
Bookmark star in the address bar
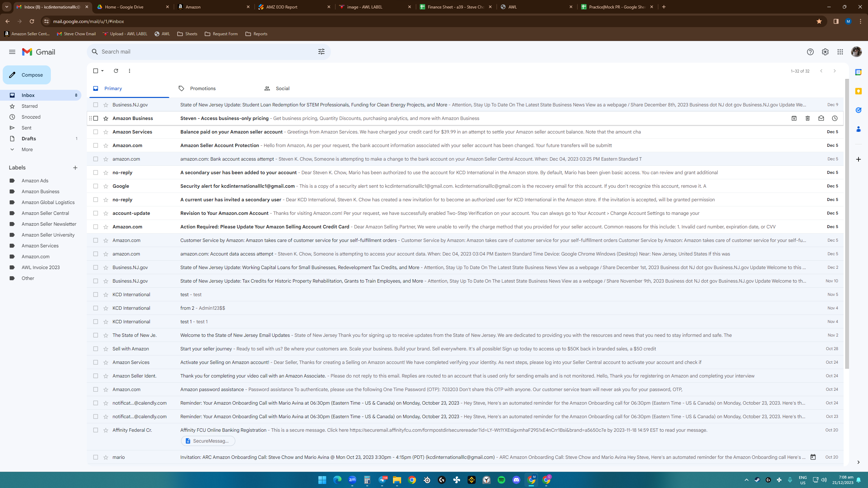click(819, 21)
